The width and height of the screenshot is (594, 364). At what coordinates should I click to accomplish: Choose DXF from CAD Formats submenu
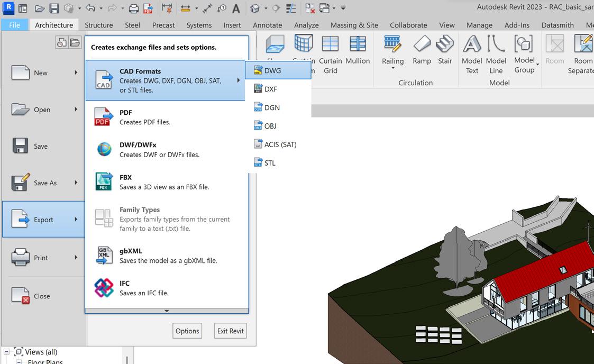(x=278, y=89)
